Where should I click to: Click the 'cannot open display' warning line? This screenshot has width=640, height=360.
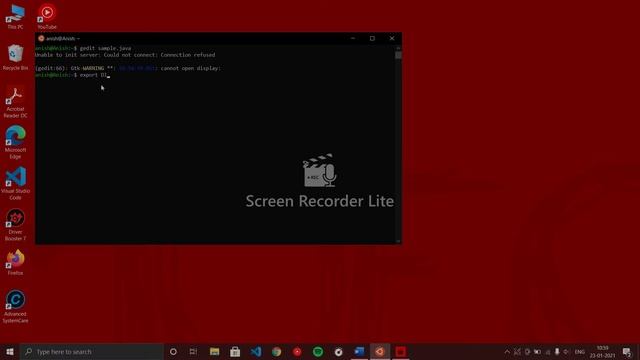pyautogui.click(x=128, y=68)
